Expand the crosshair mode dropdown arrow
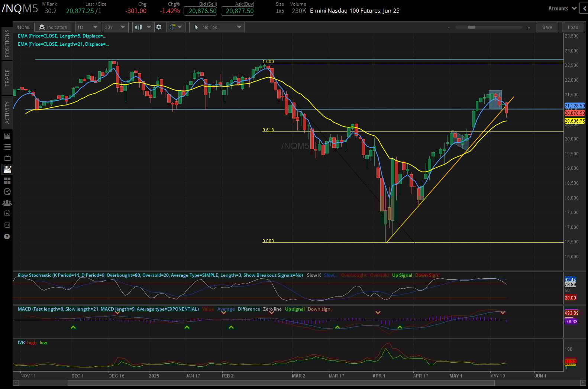This screenshot has height=389, width=588. 180,27
